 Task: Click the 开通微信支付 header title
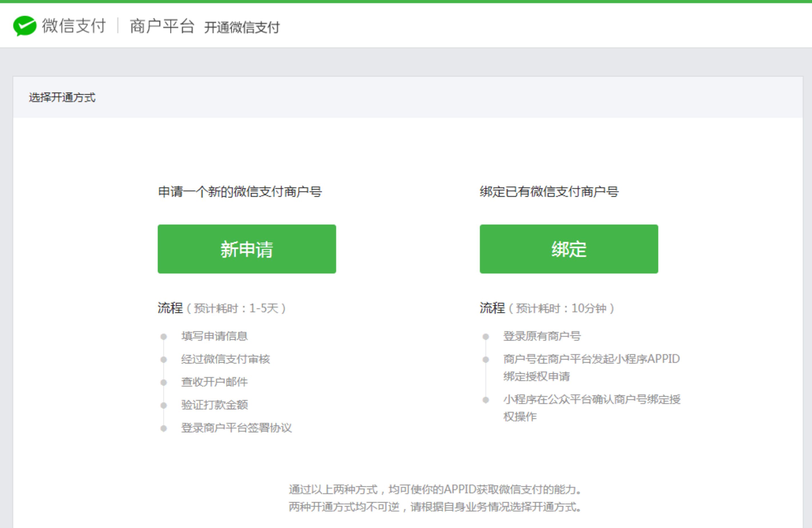pos(242,27)
